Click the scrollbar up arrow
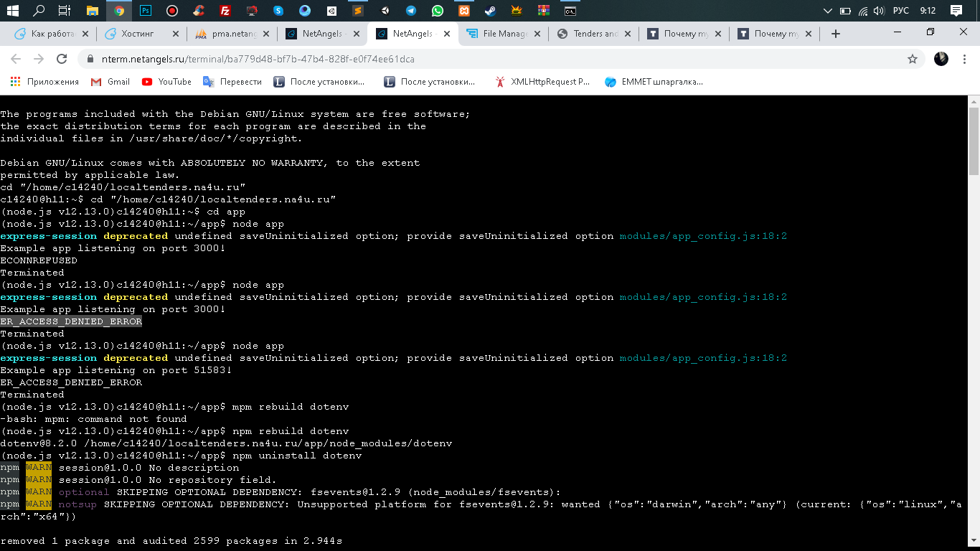This screenshot has height=551, width=980. 974,101
